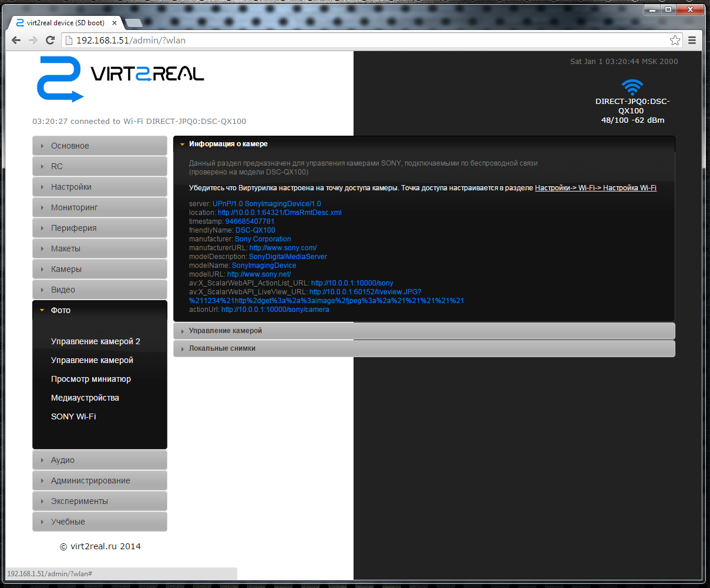Click the Wi-Fi connection status message
Screen dimensions: 710x588
[x=139, y=122]
